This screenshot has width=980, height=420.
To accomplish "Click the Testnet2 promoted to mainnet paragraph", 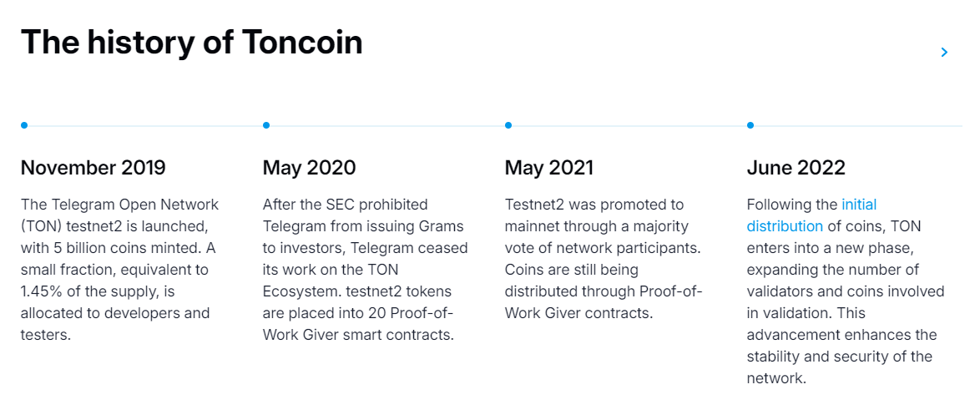I will click(604, 259).
